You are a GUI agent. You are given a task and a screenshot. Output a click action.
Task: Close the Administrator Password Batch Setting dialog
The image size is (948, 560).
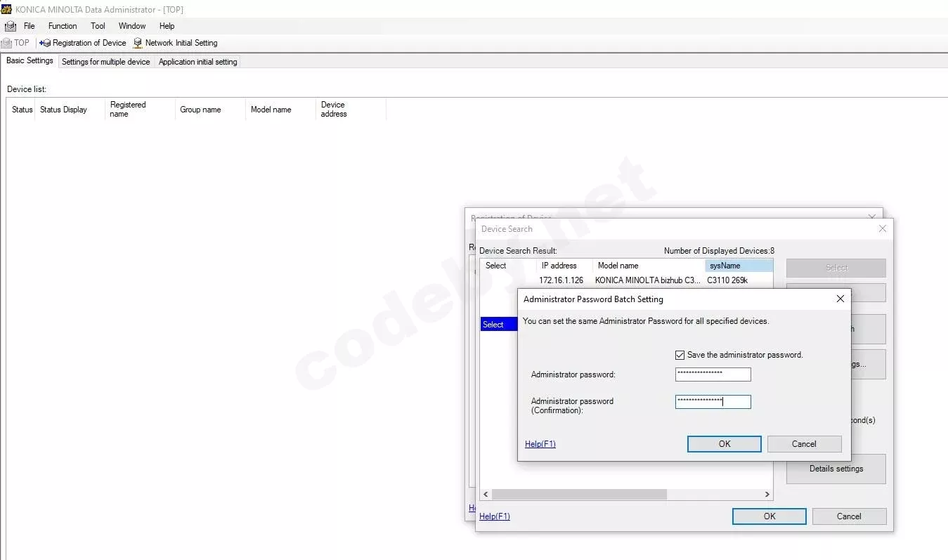click(840, 299)
